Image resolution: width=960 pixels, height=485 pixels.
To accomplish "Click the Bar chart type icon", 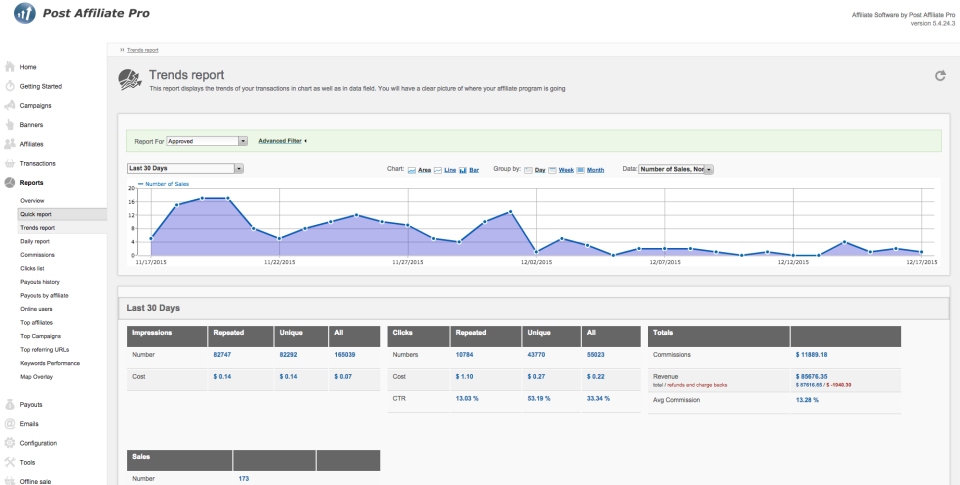I will tap(463, 170).
